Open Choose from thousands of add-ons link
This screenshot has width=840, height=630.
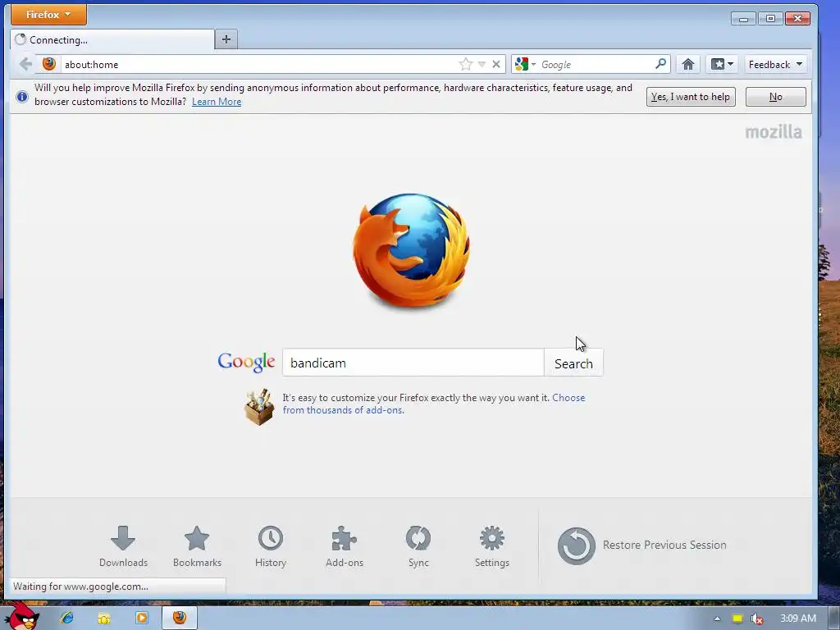point(434,404)
